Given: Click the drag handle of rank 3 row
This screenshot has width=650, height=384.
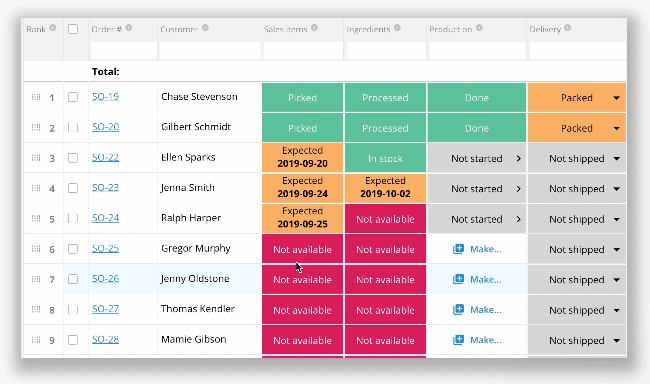Looking at the screenshot, I should 36,158.
